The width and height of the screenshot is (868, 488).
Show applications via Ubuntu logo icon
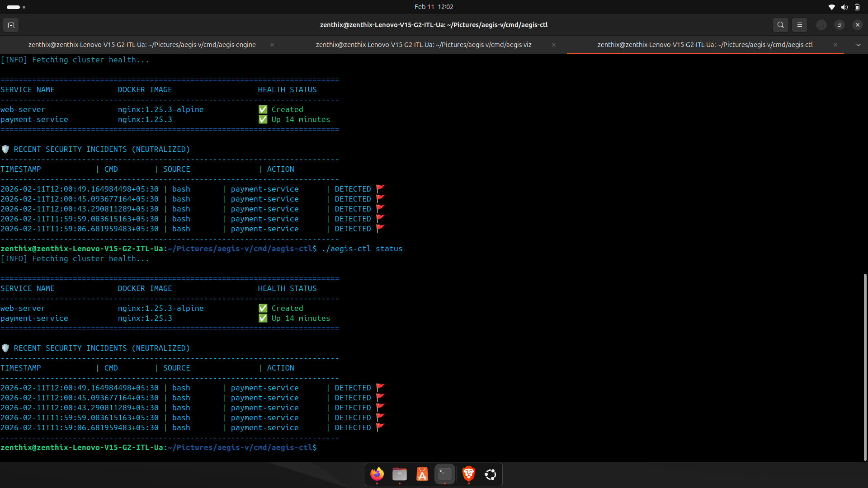[491, 474]
